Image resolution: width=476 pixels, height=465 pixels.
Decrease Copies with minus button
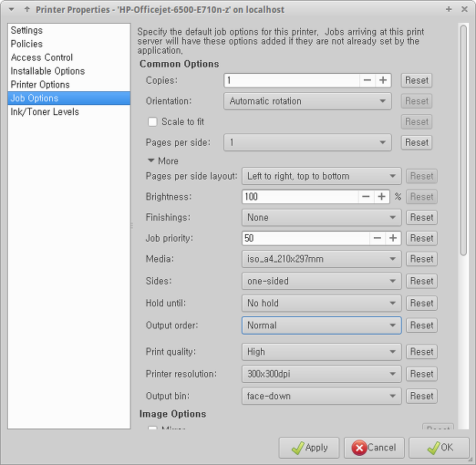(x=367, y=81)
